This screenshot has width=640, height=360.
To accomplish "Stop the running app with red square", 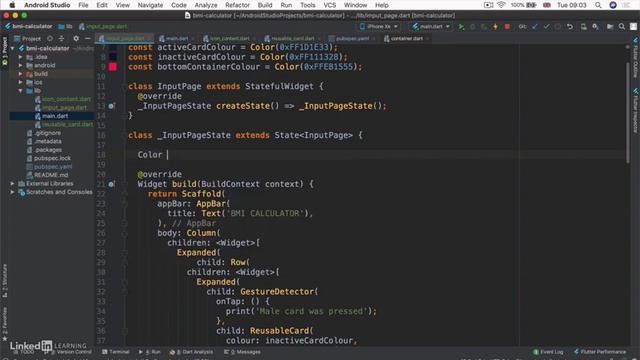I will click(x=507, y=27).
